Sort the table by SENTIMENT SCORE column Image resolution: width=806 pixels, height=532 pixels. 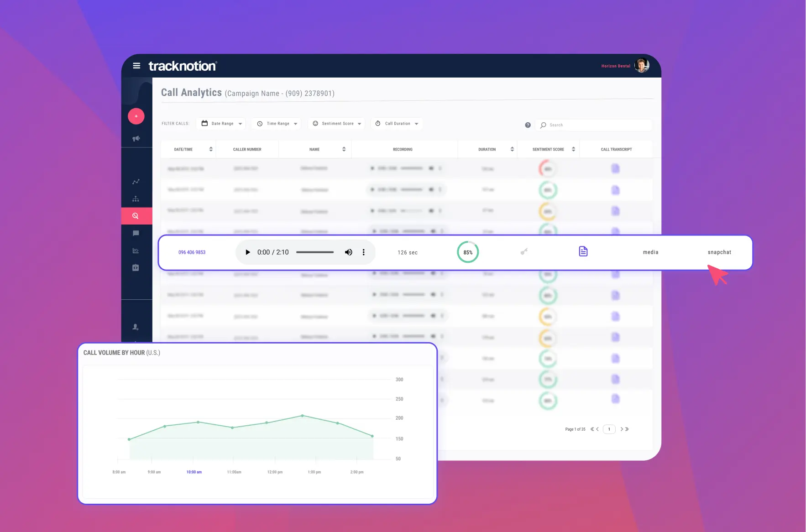click(x=573, y=149)
